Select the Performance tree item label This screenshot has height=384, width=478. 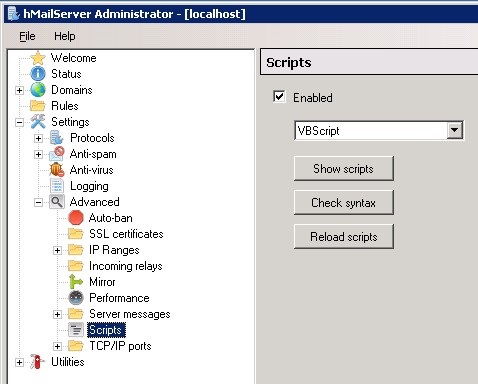(x=119, y=298)
